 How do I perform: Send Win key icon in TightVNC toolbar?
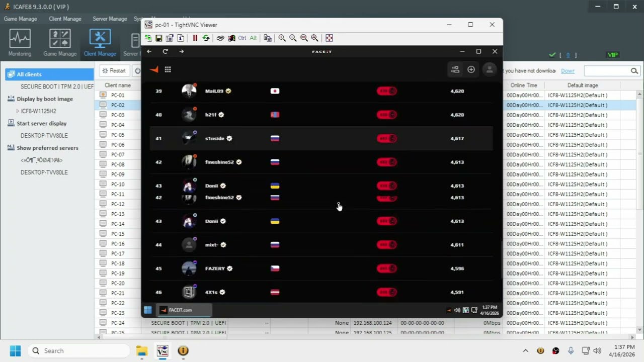click(231, 38)
